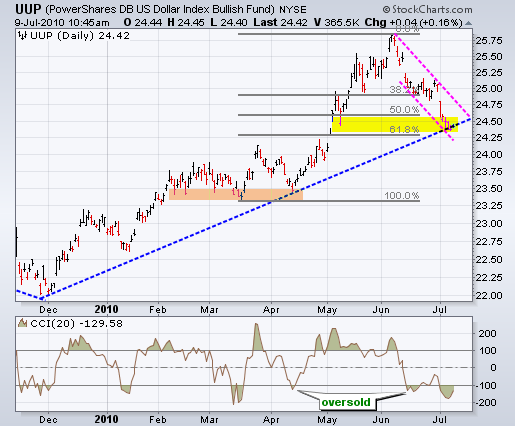Screen dimensions: 515x426
Task: Click the 23.50 price axis label
Action: [x=489, y=189]
